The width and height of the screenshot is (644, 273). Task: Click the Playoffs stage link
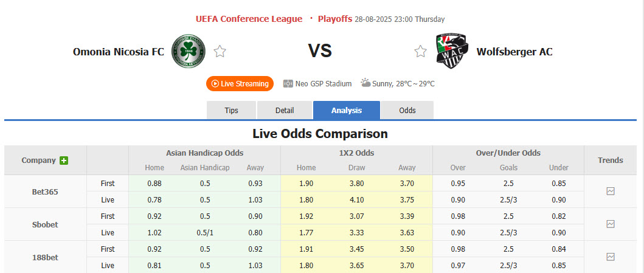click(334, 19)
